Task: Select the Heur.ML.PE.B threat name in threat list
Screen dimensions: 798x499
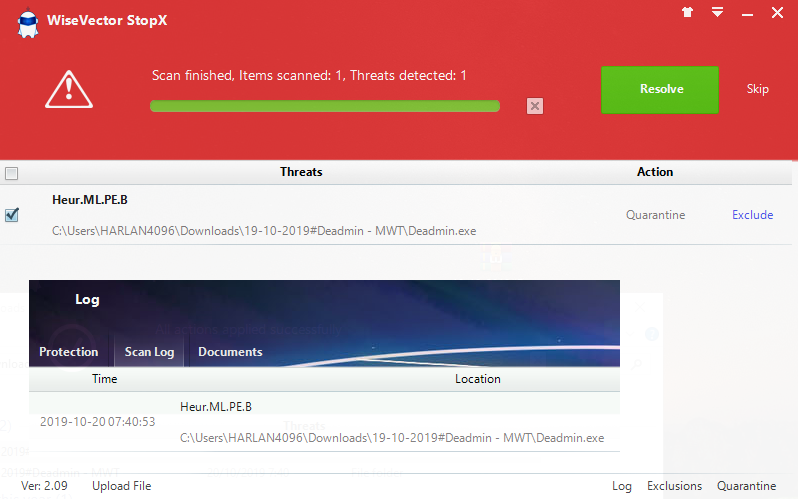Action: (90, 200)
